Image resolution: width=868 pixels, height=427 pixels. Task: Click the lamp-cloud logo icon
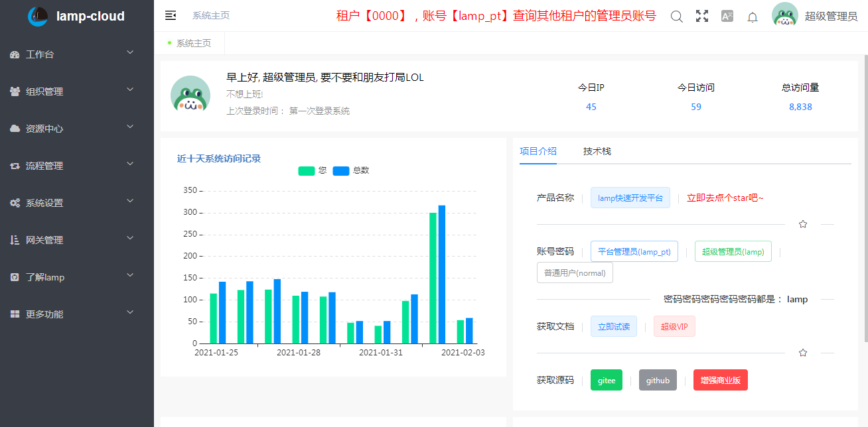point(38,17)
